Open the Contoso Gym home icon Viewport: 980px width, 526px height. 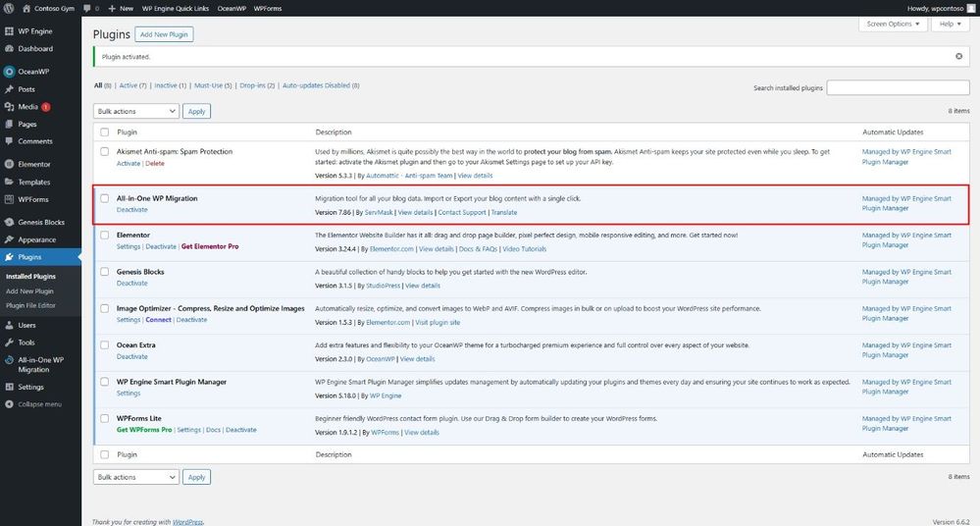pyautogui.click(x=26, y=8)
